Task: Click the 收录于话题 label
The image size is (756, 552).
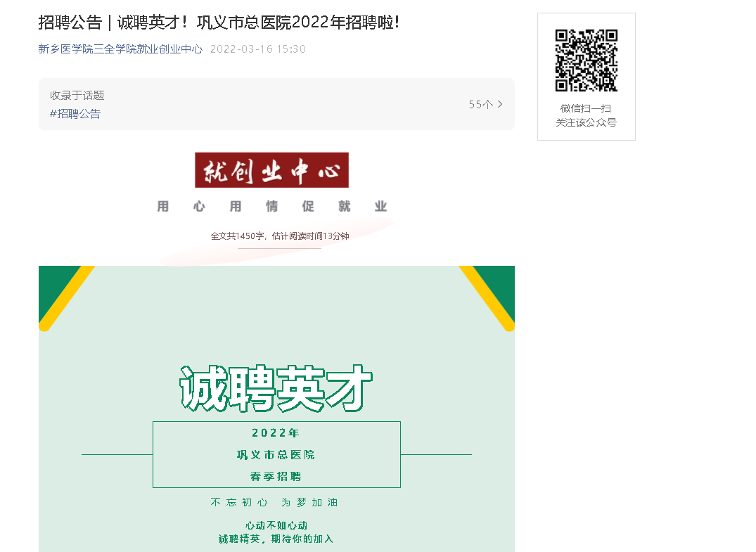Action: [x=77, y=96]
